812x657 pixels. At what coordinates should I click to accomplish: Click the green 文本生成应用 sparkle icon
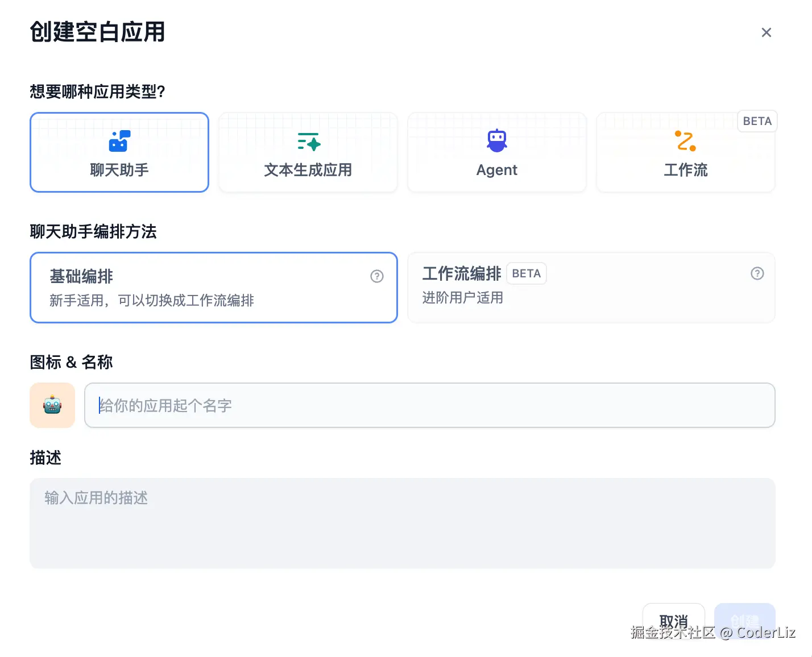309,142
